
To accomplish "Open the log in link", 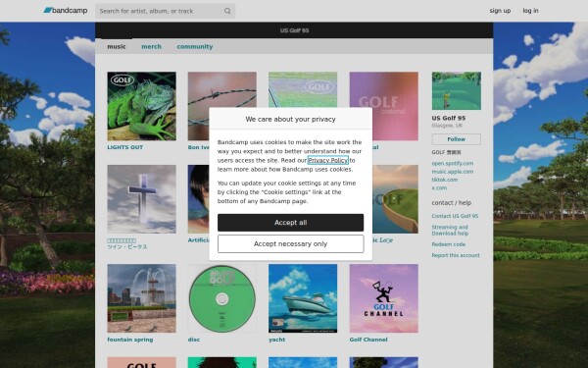I will click(x=530, y=11).
